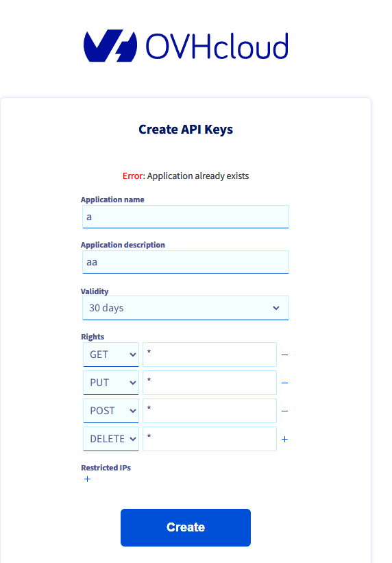Click the Create API Keys heading
Image resolution: width=392 pixels, height=563 pixels.
coord(186,129)
